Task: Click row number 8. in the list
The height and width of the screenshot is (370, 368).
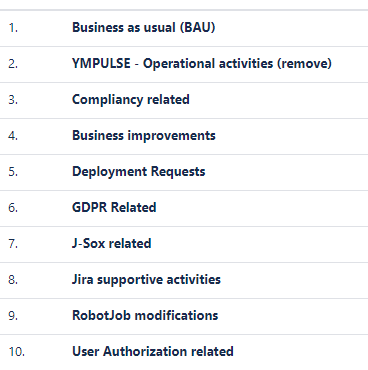Action: coord(13,280)
